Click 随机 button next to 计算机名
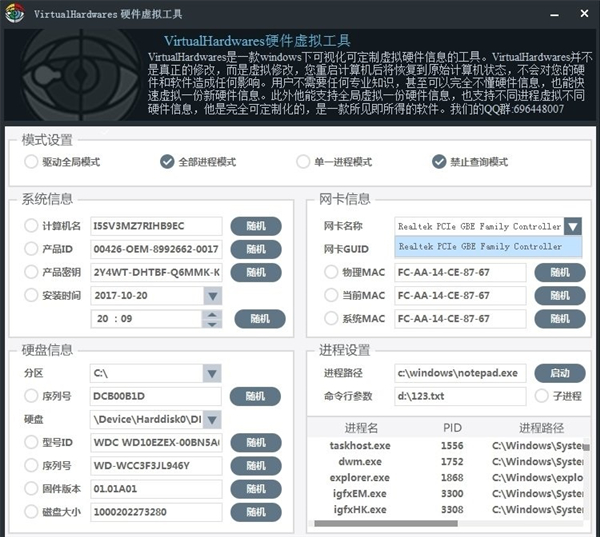The width and height of the screenshot is (600, 537). point(256,225)
